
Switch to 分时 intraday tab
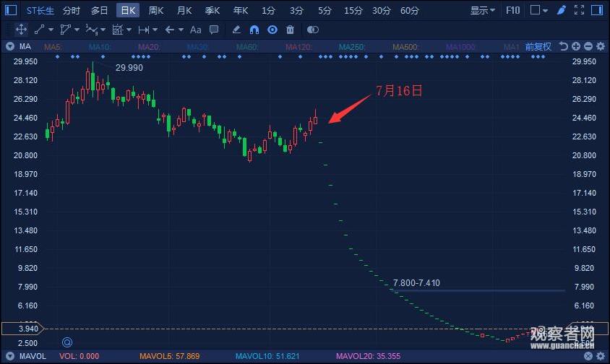click(x=72, y=11)
